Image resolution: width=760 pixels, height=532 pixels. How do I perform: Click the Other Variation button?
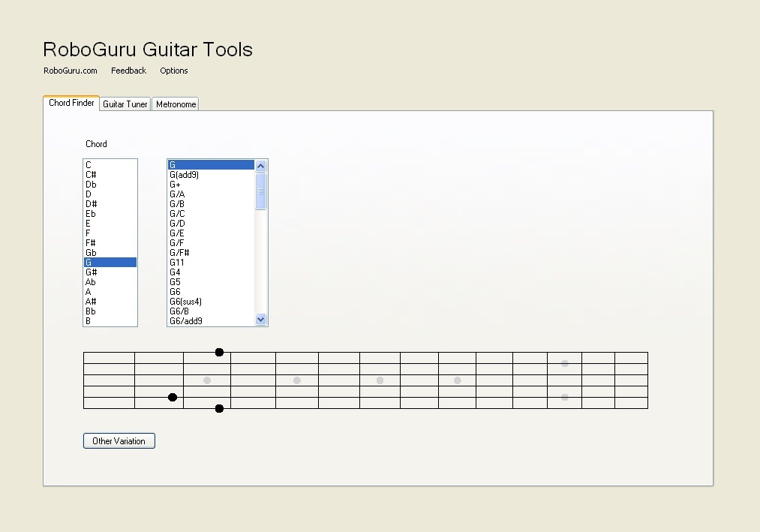pyautogui.click(x=119, y=440)
